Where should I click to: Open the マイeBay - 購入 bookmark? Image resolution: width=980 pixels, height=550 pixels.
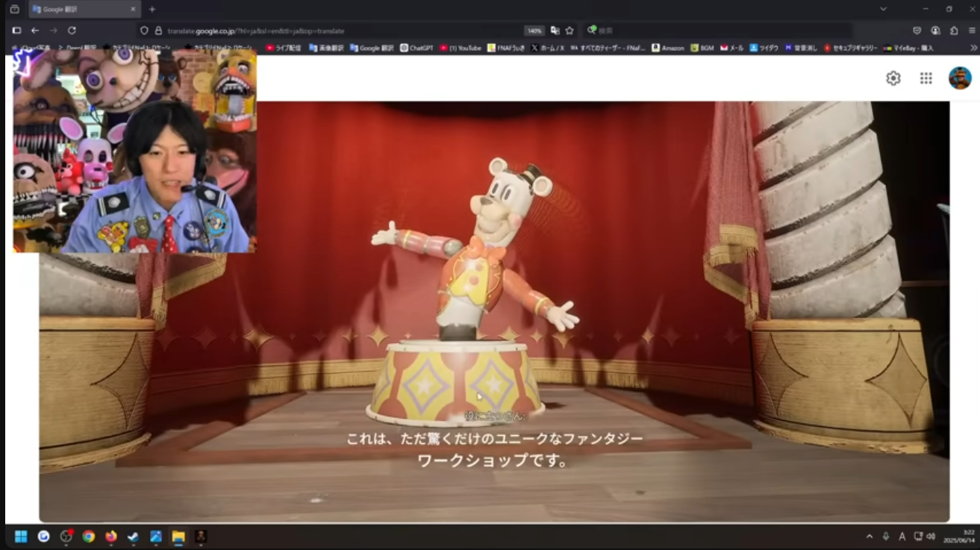(908, 48)
